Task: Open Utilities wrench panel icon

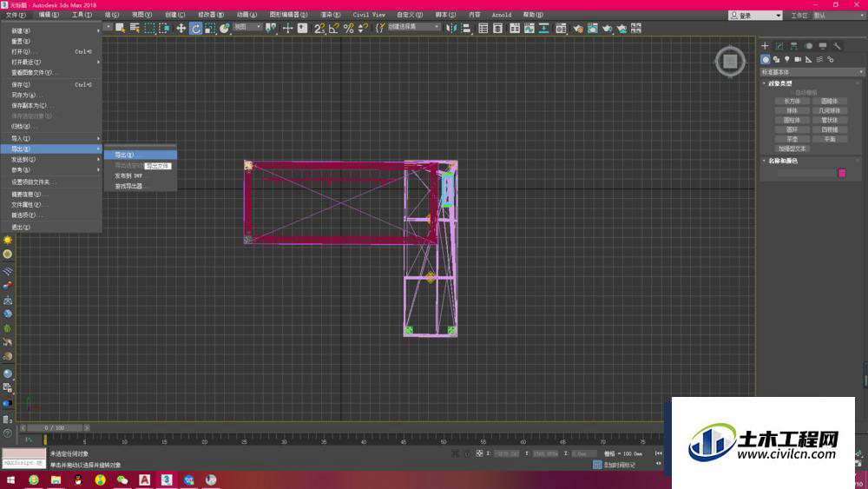Action: (837, 46)
